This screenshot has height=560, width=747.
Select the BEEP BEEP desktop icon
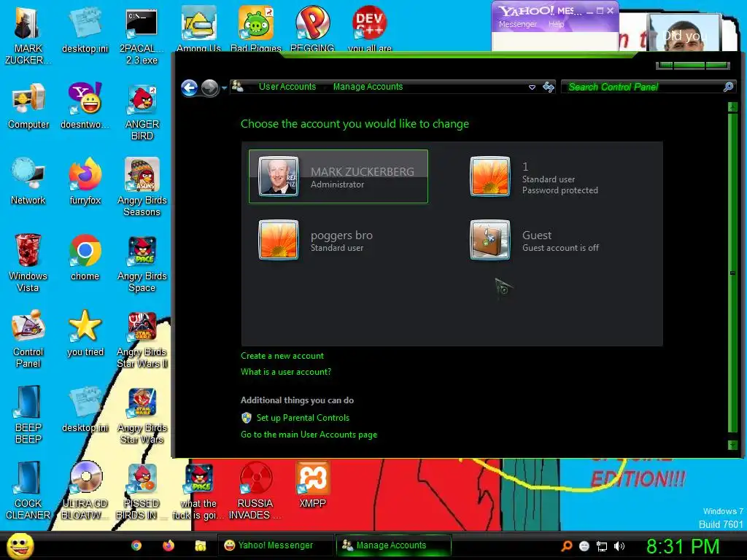28,415
